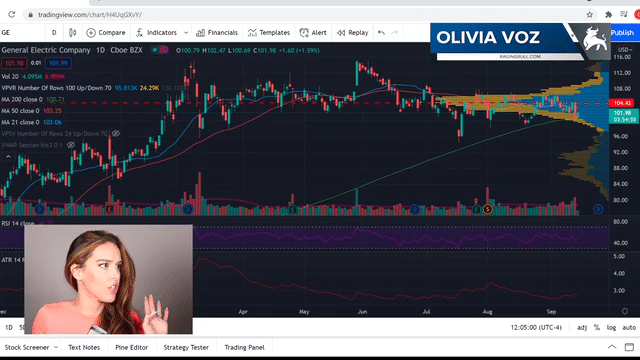Show the hidden VWAP Session indicator via eye icon
640x360 pixels.
point(71,145)
